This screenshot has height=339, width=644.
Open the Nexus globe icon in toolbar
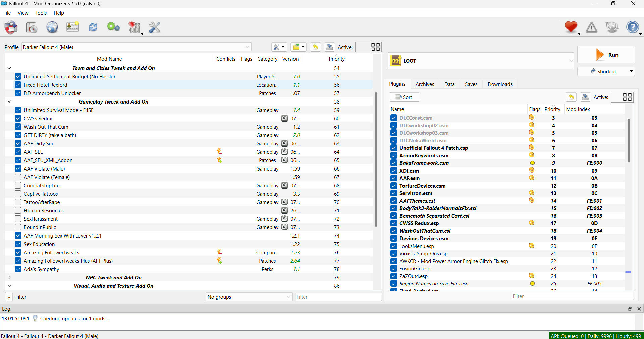(x=52, y=27)
